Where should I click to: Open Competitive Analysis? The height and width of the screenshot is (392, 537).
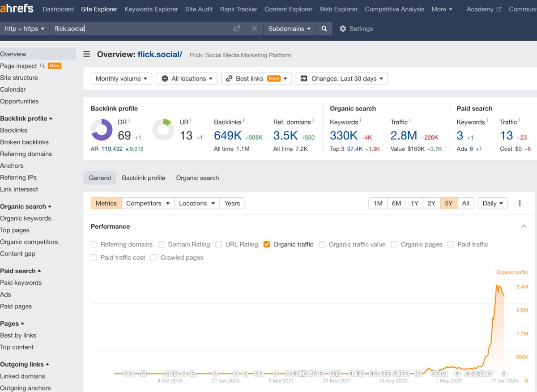395,9
